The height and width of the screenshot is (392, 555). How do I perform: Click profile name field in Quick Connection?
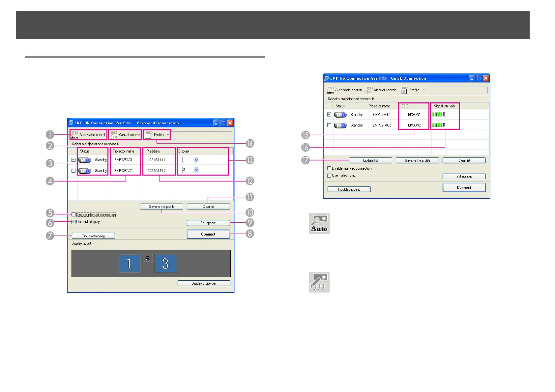pos(456,90)
